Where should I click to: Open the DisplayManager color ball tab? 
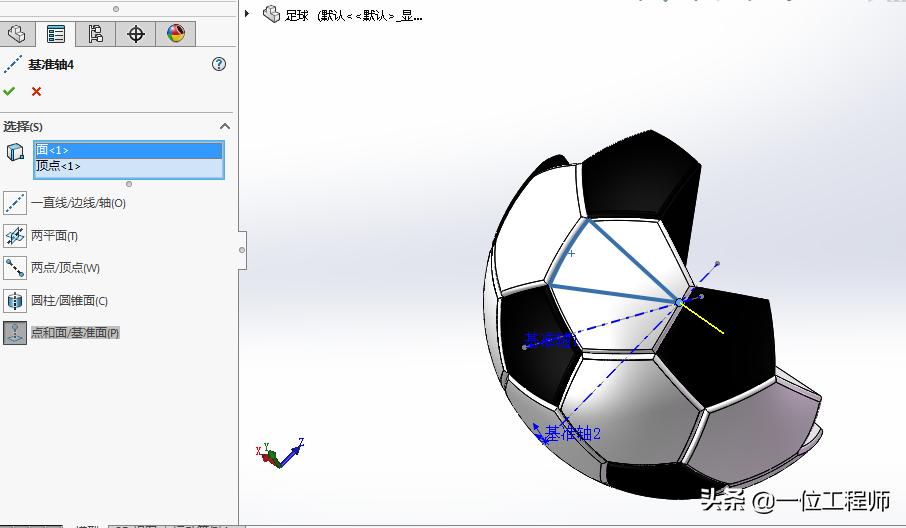(x=176, y=34)
